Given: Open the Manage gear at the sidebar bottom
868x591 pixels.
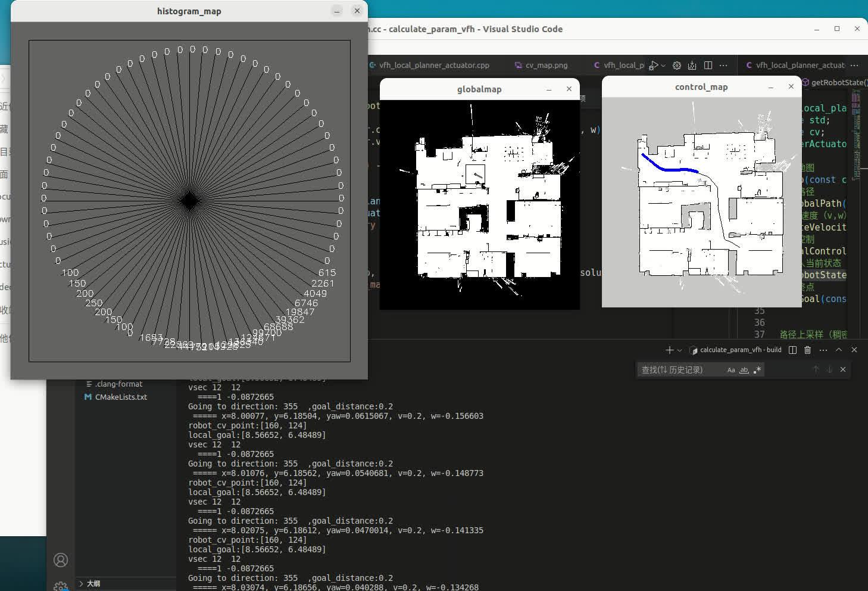Looking at the screenshot, I should click(60, 585).
